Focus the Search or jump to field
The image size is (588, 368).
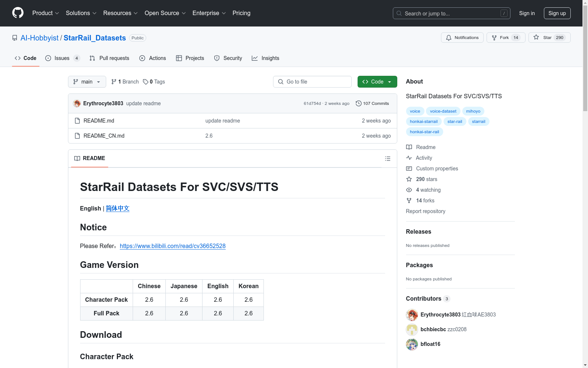click(x=452, y=13)
